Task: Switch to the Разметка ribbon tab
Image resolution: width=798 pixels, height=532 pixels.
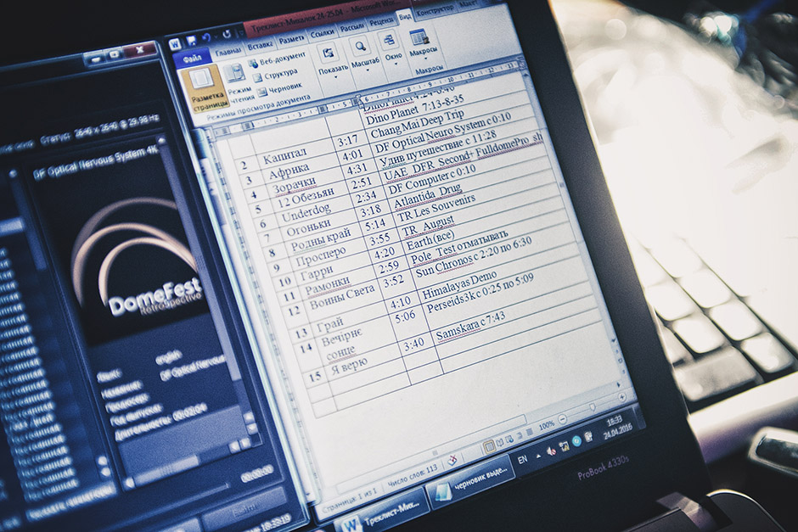Action: pyautogui.click(x=290, y=40)
